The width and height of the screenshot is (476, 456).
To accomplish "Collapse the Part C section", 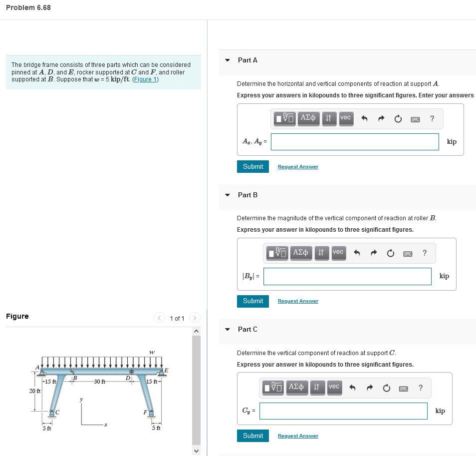I will point(228,329).
